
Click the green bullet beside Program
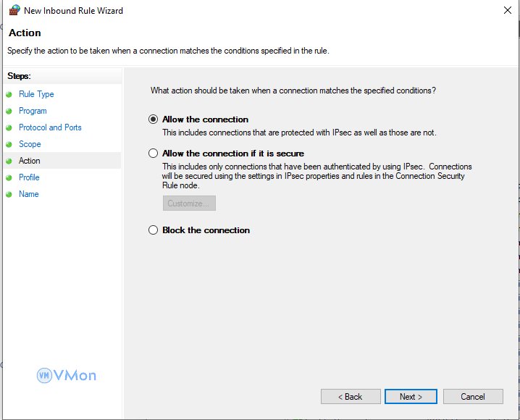(9, 111)
